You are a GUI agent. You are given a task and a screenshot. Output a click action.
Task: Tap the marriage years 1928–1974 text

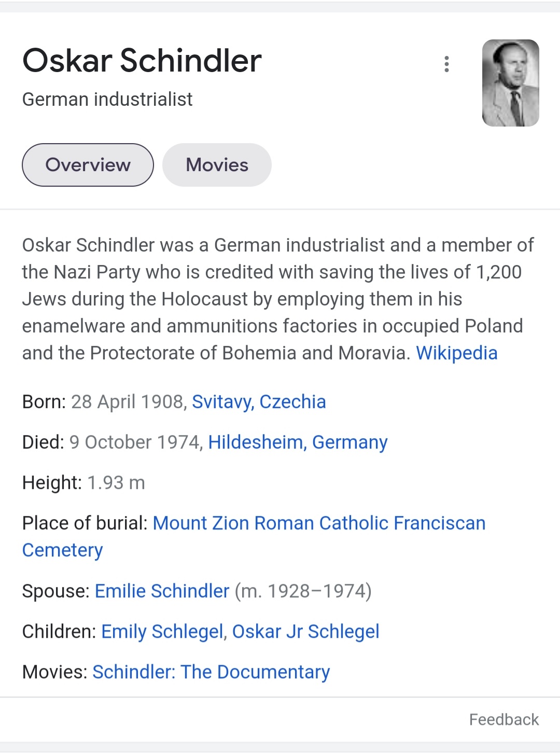[303, 591]
